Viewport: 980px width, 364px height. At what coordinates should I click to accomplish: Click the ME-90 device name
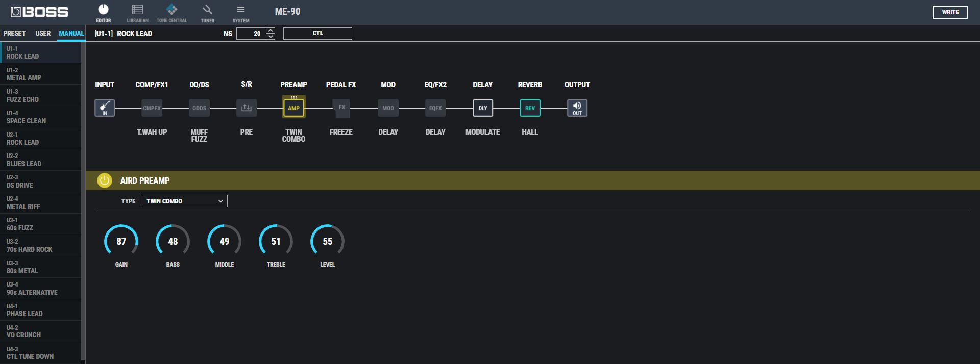(x=287, y=11)
